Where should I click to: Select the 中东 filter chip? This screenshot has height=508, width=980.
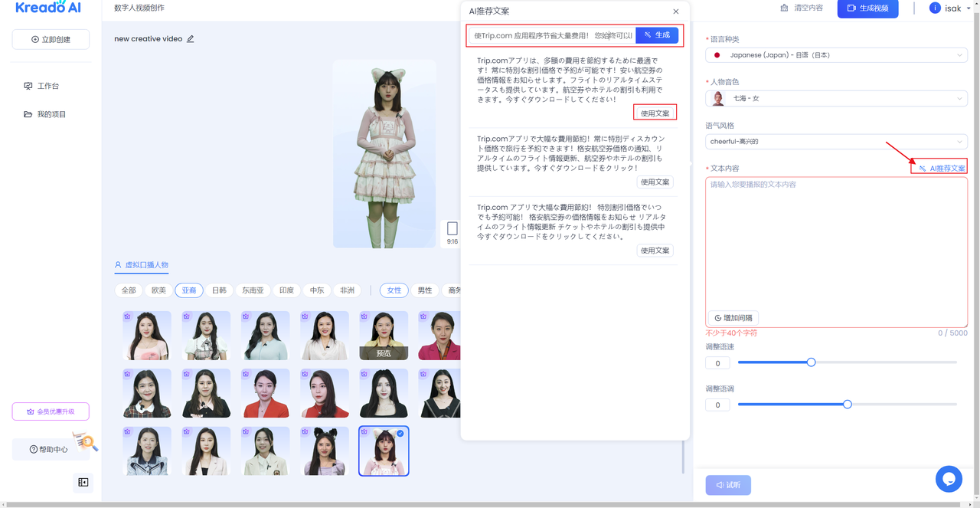[x=317, y=290]
